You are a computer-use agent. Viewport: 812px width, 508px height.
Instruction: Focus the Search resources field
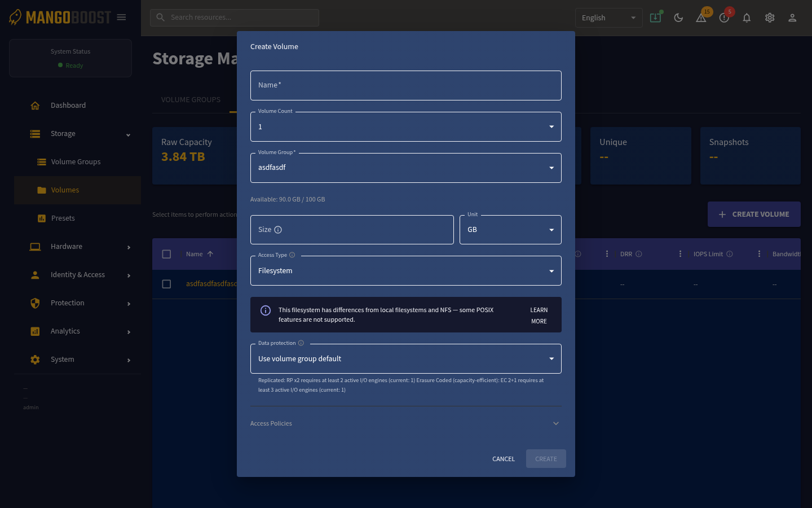point(235,17)
